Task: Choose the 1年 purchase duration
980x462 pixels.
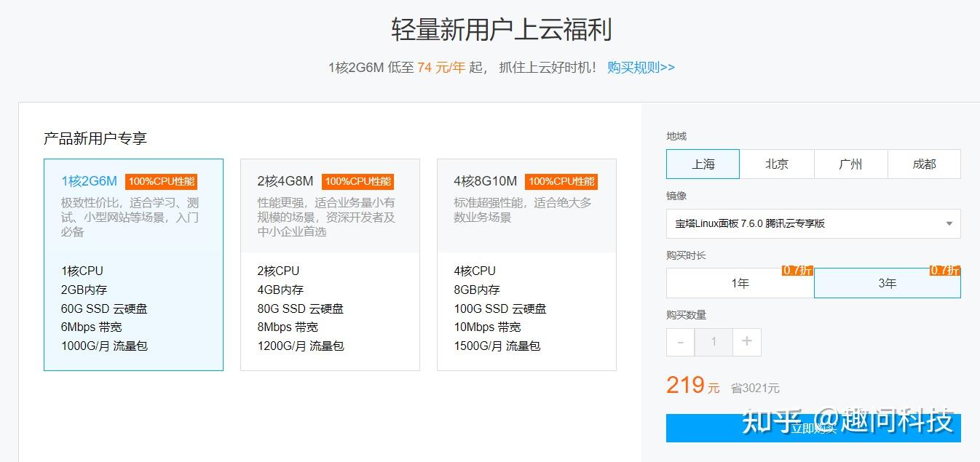Action: [740, 283]
